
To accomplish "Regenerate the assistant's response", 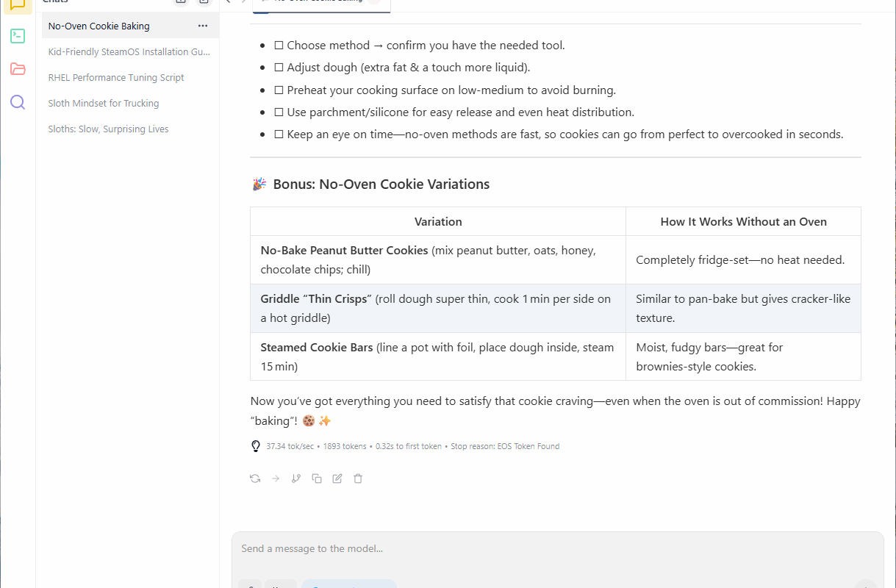I will 255,478.
